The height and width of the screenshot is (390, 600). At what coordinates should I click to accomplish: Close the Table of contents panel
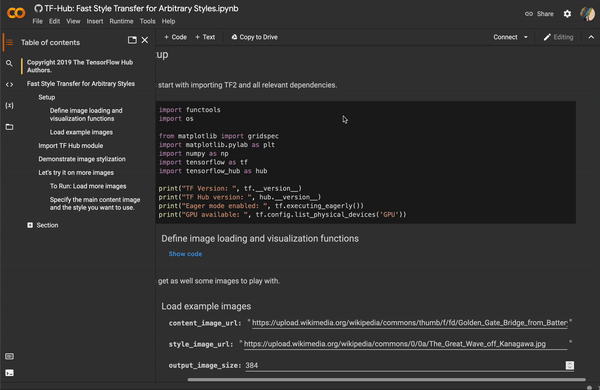point(145,40)
